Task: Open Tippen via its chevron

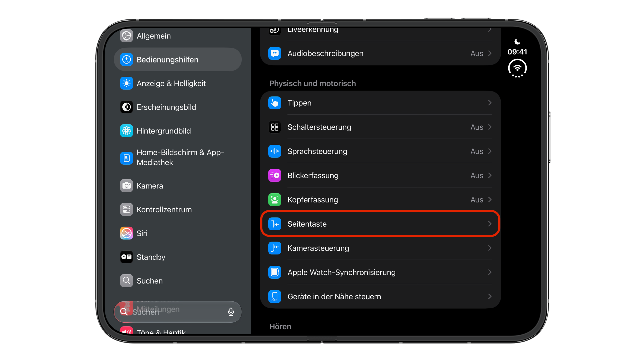Action: click(490, 103)
